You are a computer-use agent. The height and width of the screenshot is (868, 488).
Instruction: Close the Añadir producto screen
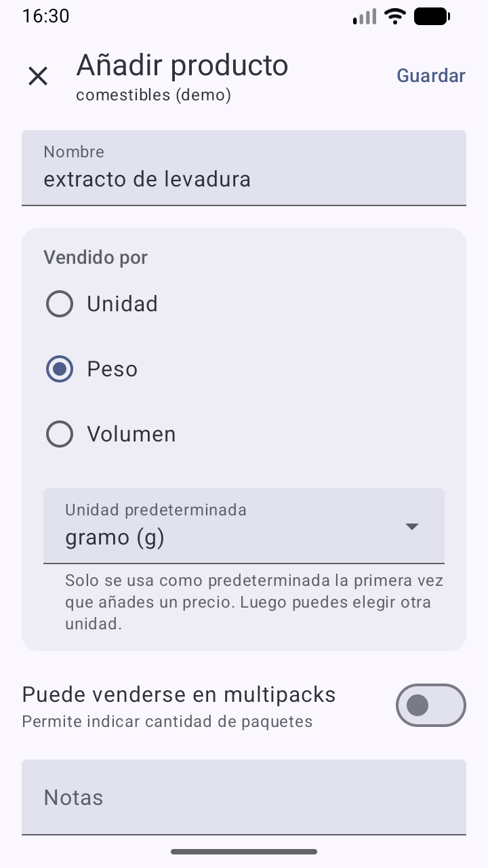pyautogui.click(x=38, y=76)
